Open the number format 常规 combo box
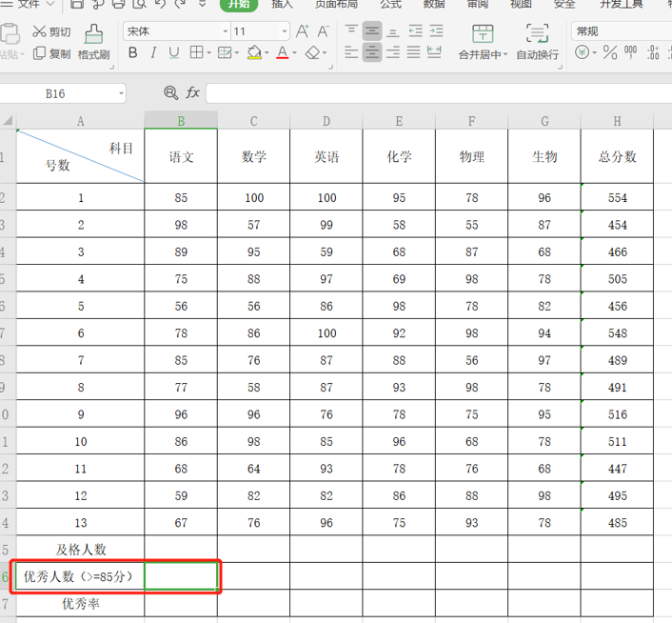Image resolution: width=672 pixels, height=623 pixels. 622,31
